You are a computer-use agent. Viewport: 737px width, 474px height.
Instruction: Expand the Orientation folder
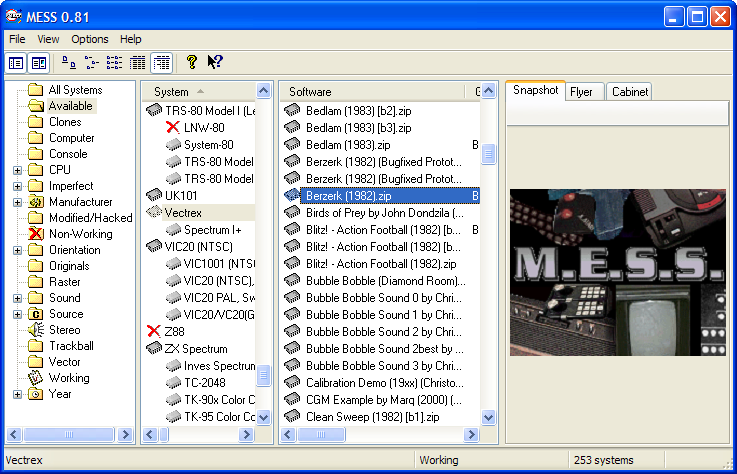tap(17, 250)
